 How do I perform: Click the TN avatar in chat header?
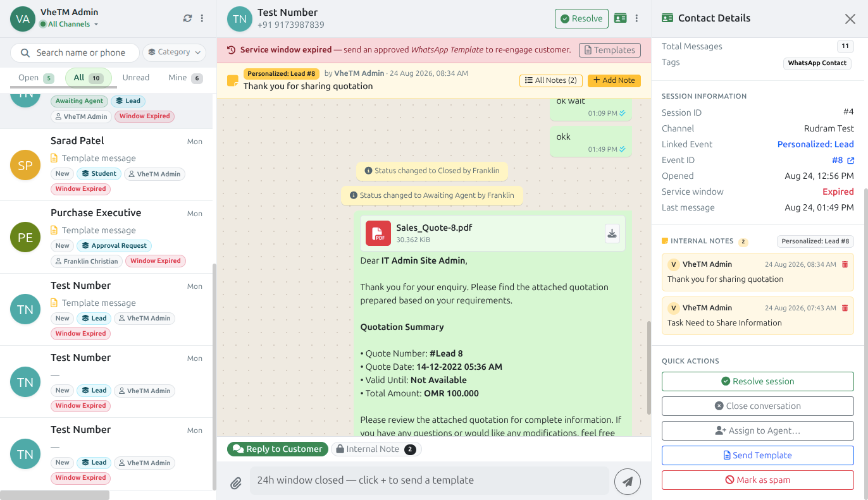click(x=240, y=18)
